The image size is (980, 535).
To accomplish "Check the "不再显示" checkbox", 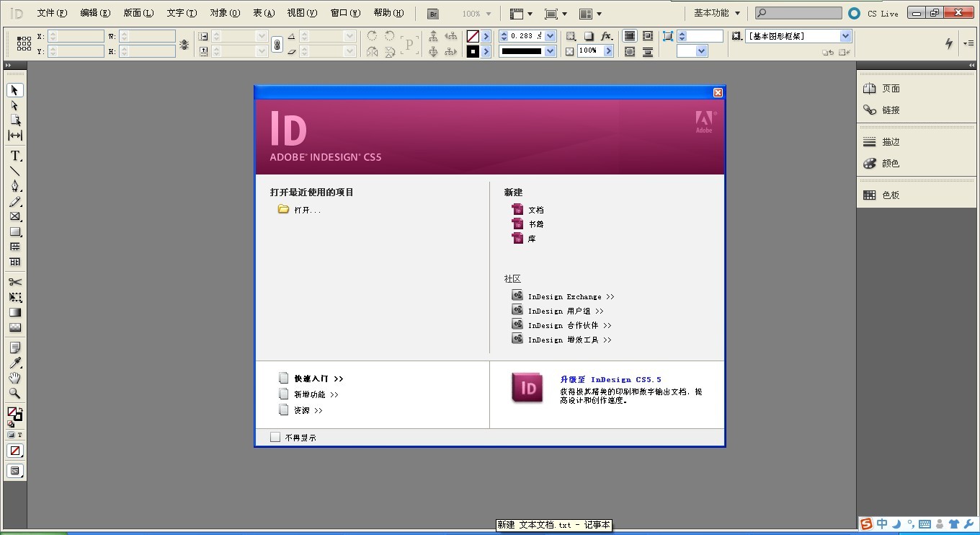I will tap(275, 437).
